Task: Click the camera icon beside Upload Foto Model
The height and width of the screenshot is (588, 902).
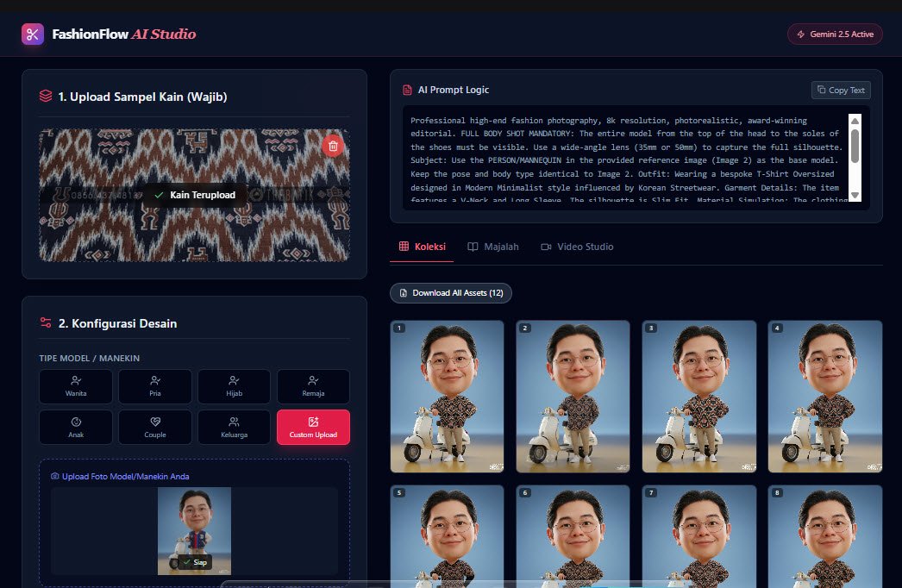Action: [x=55, y=477]
